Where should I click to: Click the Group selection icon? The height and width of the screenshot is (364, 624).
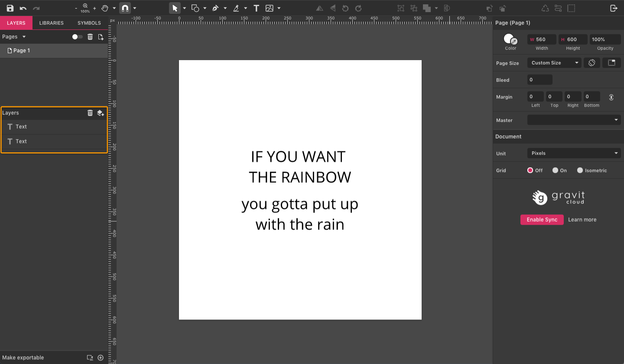pos(401,8)
